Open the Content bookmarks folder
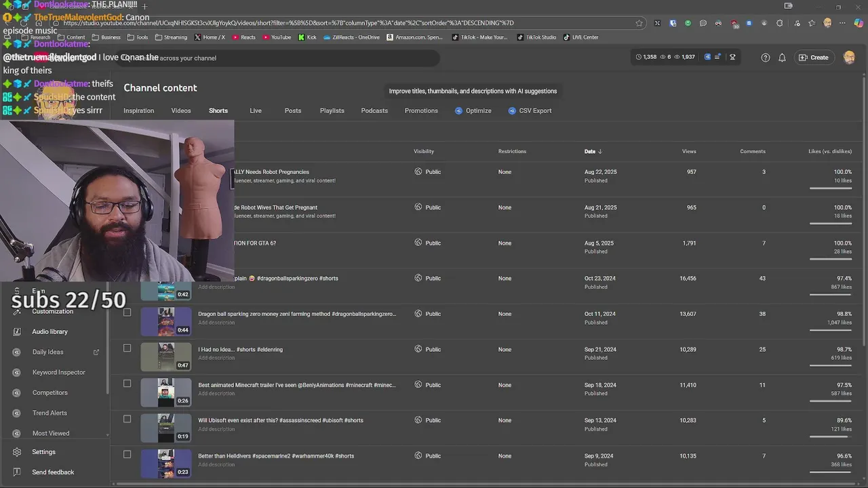The height and width of the screenshot is (488, 868). pos(71,37)
